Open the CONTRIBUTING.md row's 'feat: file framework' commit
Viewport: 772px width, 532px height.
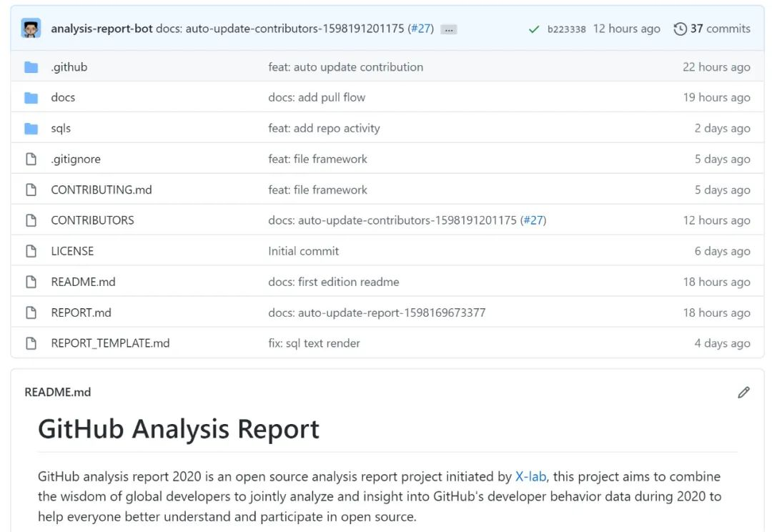pyautogui.click(x=317, y=189)
